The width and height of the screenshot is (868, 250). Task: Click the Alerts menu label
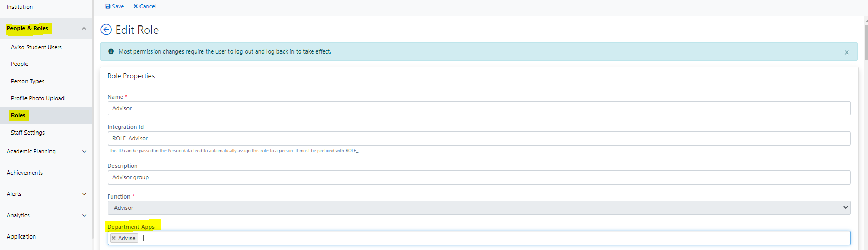point(14,194)
